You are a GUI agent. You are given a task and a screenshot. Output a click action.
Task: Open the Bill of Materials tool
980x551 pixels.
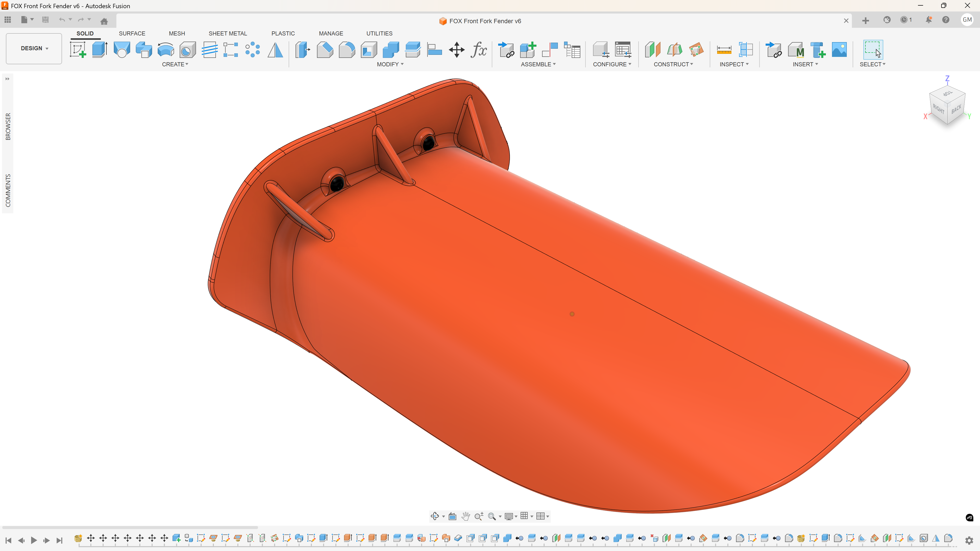pos(572,50)
